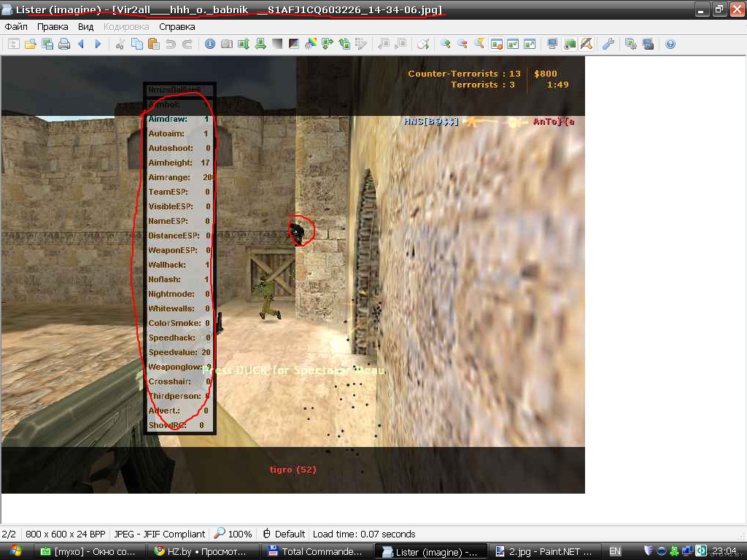Viewport: 747px width, 560px height.
Task: Click 'Load time: 0.07 seconds' status text
Action: tap(364, 534)
